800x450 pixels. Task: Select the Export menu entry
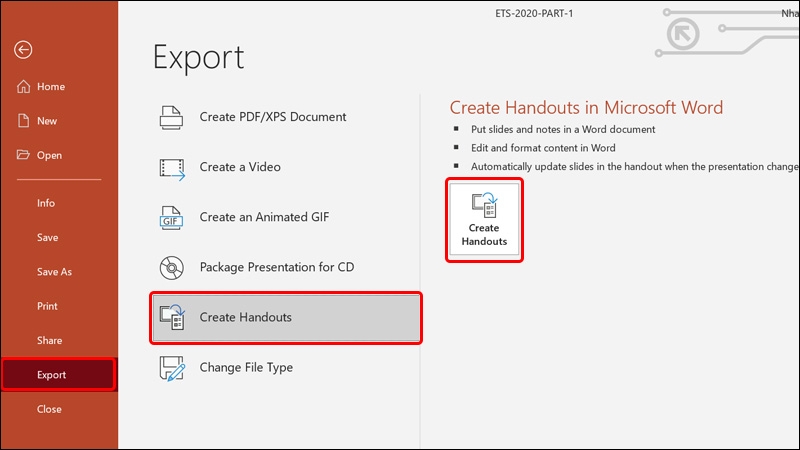(59, 374)
